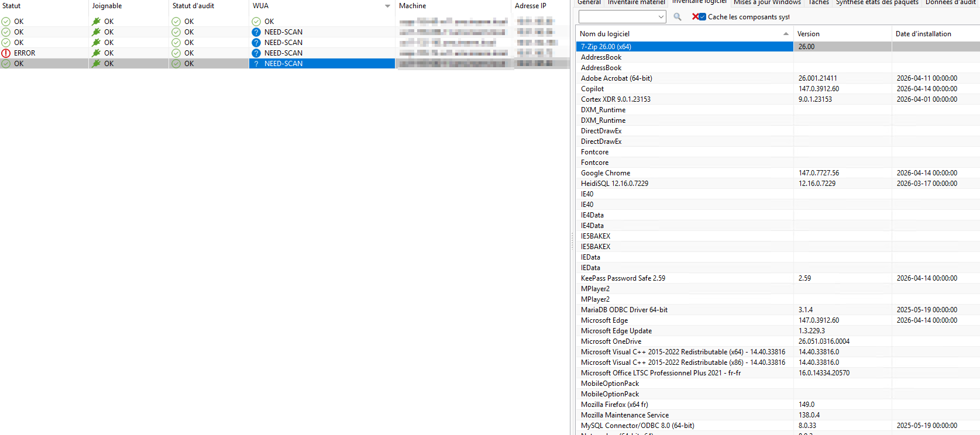This screenshot has width=980, height=435.
Task: Click the 'Statut d'audit' column header
Action: click(194, 6)
